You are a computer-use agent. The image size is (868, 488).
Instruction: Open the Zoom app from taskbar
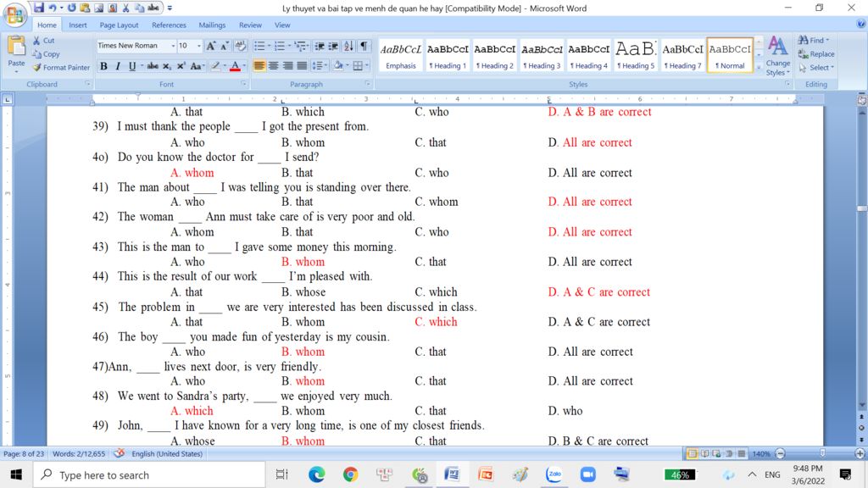587,474
